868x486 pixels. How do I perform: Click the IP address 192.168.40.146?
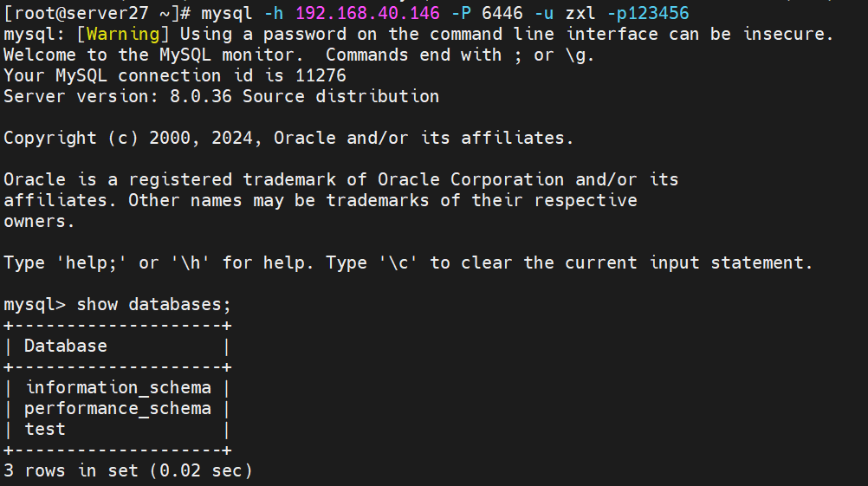pos(367,13)
